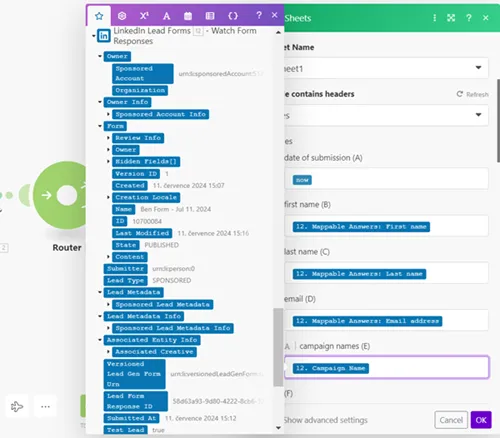Click Cancel in the Sheets dialog
This screenshot has width=500, height=438.
click(451, 420)
